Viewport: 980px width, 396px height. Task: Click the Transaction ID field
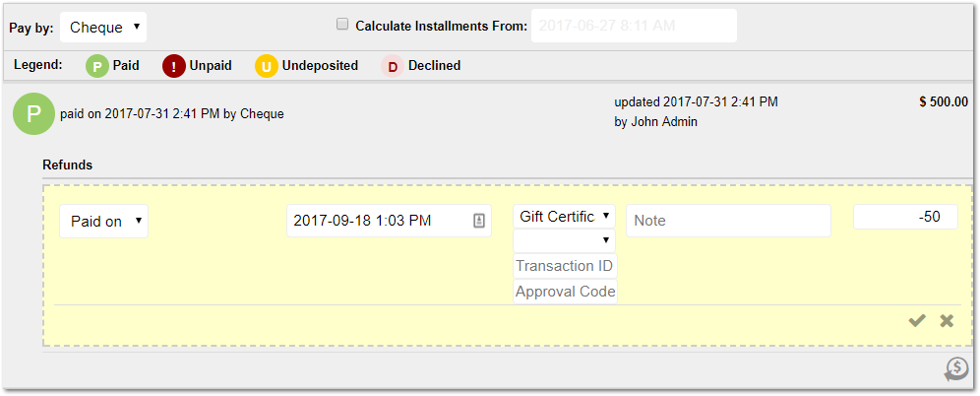(565, 266)
